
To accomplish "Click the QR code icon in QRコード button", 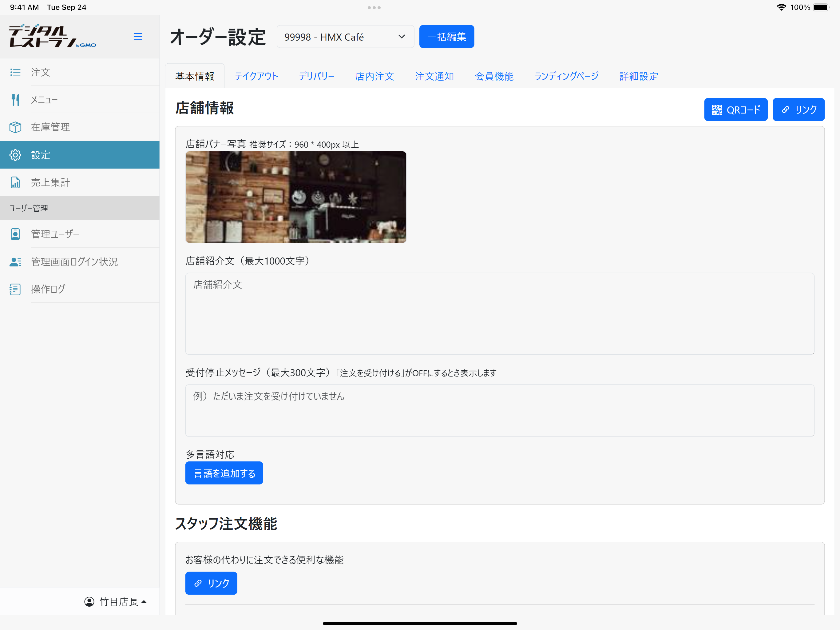I will [717, 110].
